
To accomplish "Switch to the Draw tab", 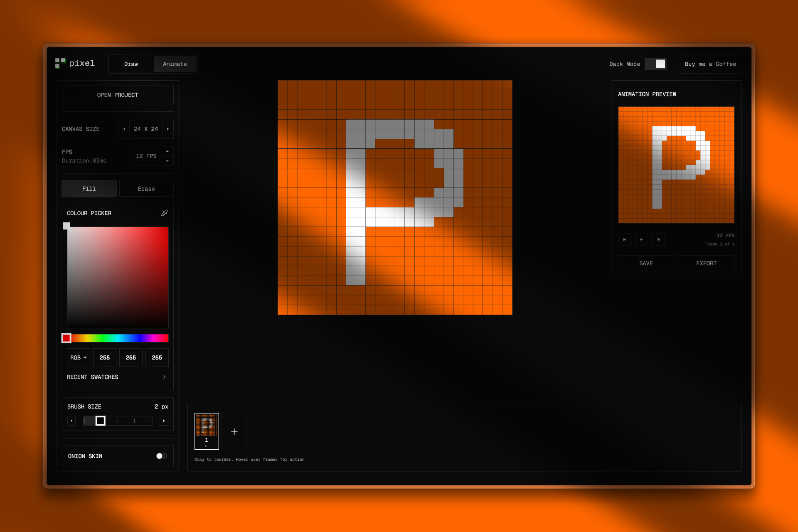I will [x=131, y=64].
